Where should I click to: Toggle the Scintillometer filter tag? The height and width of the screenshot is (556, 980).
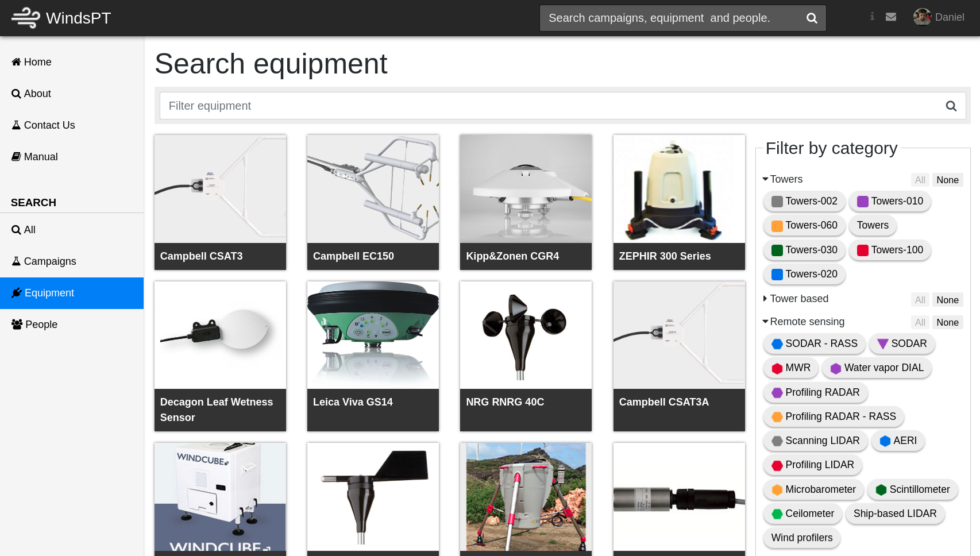pyautogui.click(x=913, y=489)
